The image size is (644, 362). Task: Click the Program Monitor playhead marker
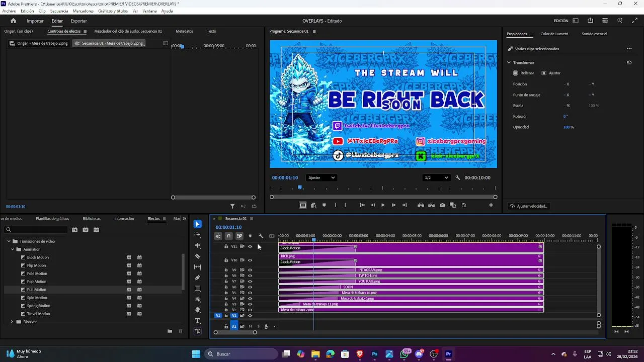coord(300,188)
